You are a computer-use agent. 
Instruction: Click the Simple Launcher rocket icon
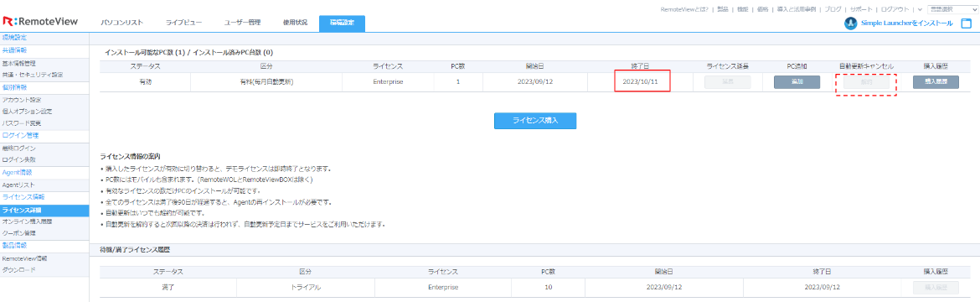(x=850, y=23)
